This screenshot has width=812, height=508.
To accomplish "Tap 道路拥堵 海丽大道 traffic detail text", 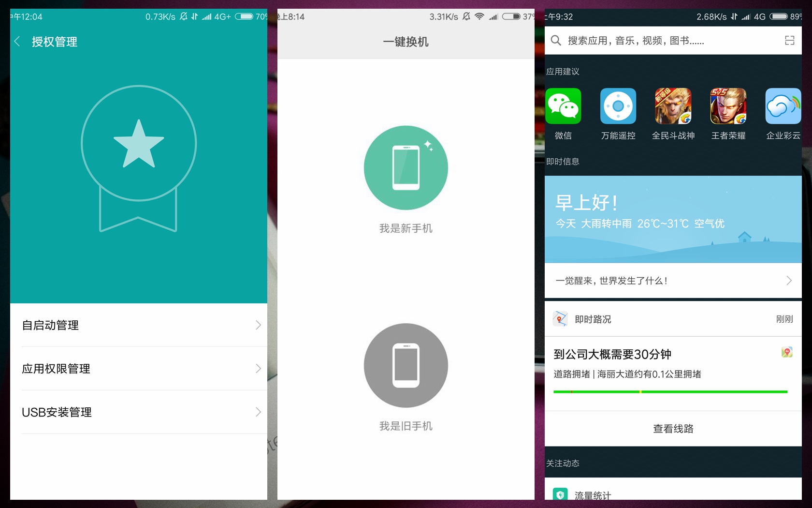I will (x=627, y=374).
